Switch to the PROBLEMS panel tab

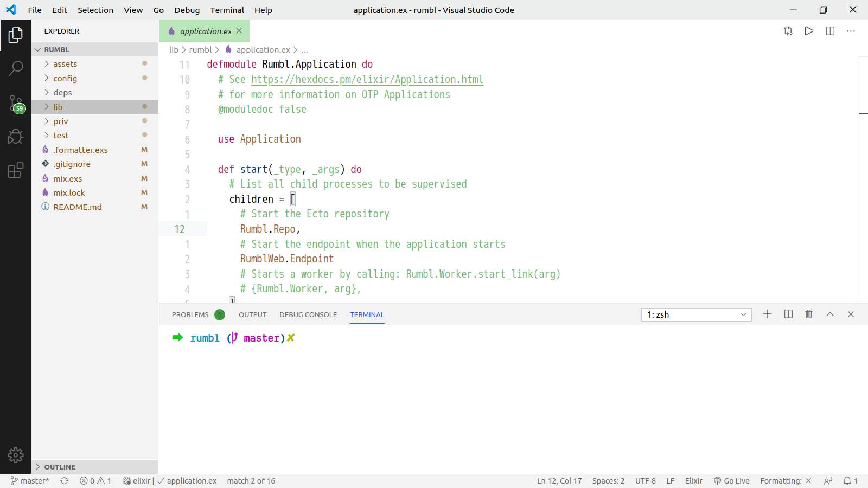tap(198, 314)
